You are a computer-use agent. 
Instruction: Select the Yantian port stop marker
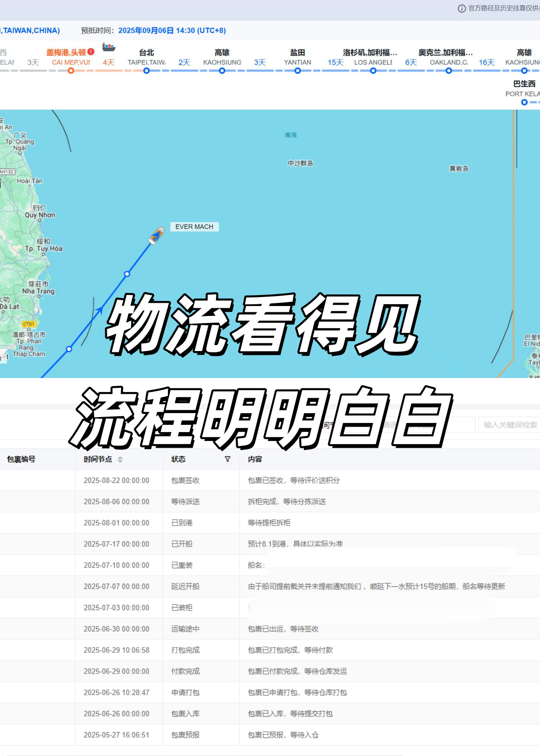[x=297, y=71]
